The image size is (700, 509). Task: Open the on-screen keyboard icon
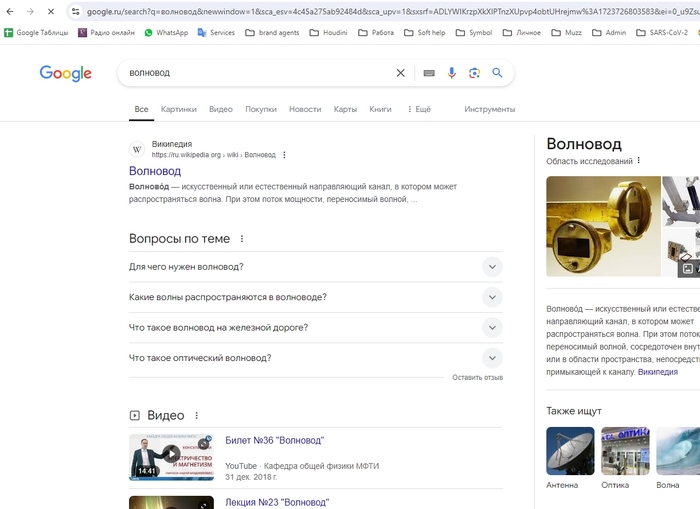coord(429,73)
